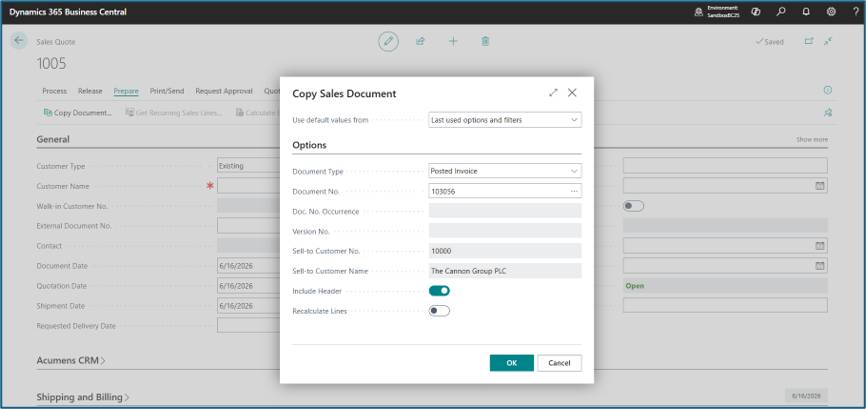Click the Customer Type field showing Existing

(x=249, y=166)
